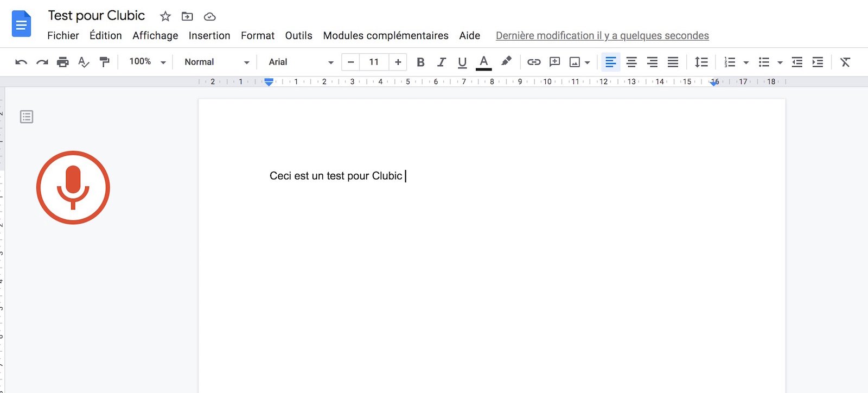
Task: Open the Outils menu
Action: (x=299, y=35)
